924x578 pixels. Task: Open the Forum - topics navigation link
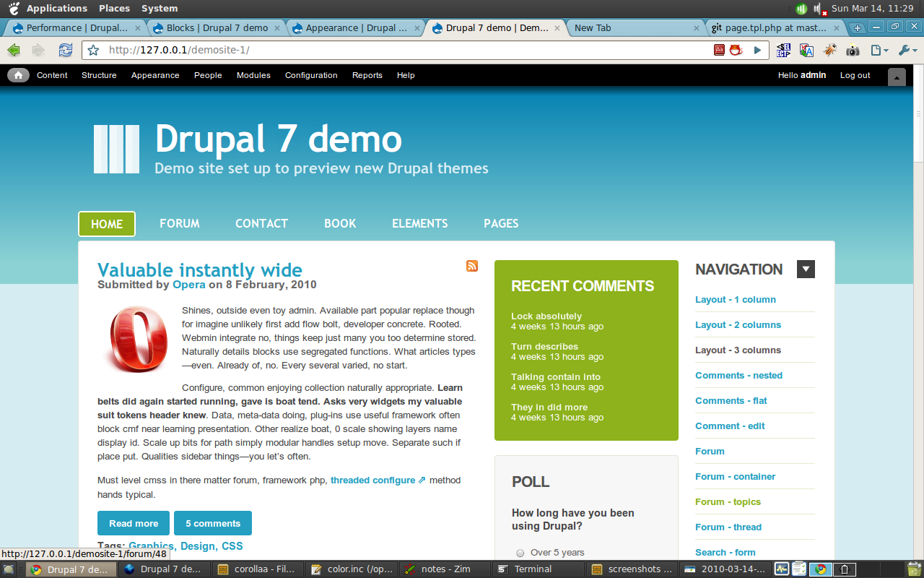728,501
